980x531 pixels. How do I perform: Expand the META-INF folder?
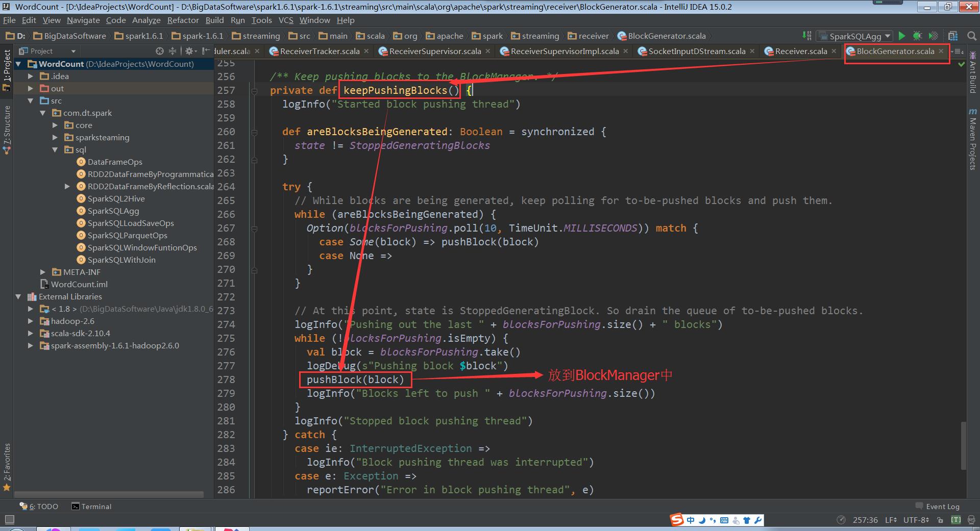(43, 272)
